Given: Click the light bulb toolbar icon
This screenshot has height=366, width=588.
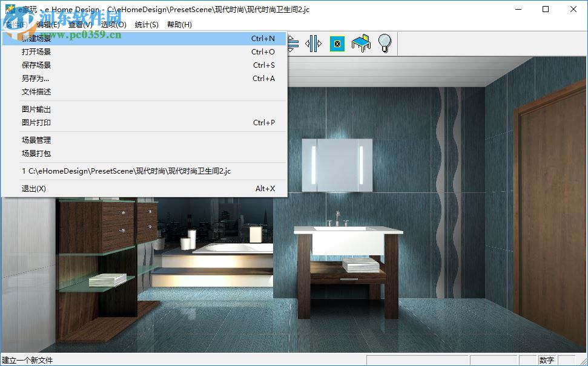Looking at the screenshot, I should pyautogui.click(x=385, y=43).
